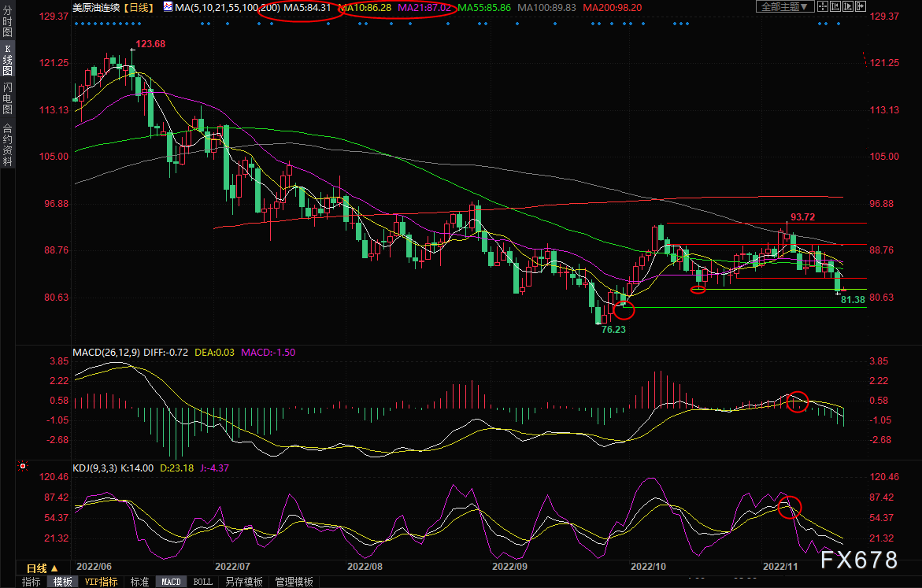This screenshot has width=922, height=588.
Task: Click the D:23.18 value
Action: [176, 468]
